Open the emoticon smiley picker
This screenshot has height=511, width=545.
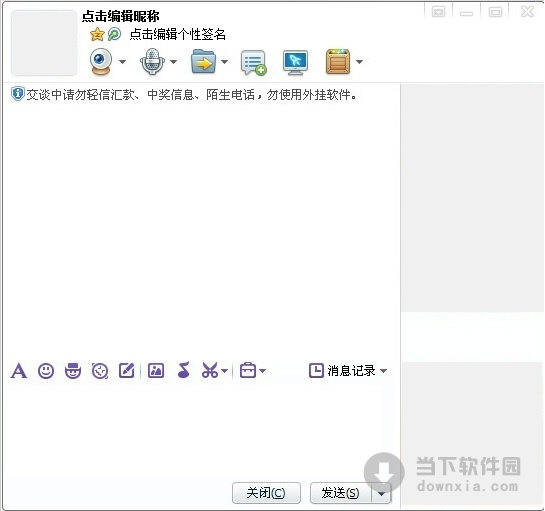click(x=46, y=371)
